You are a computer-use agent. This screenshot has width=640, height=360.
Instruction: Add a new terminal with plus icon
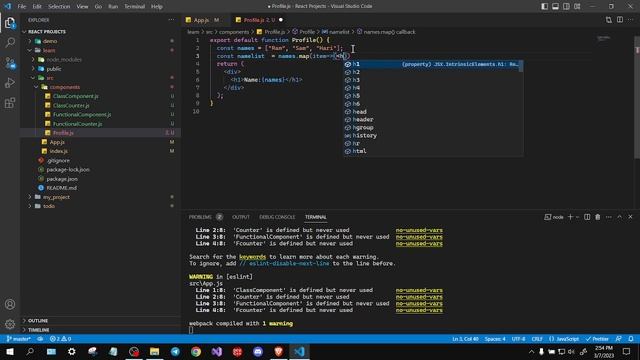coord(571,217)
